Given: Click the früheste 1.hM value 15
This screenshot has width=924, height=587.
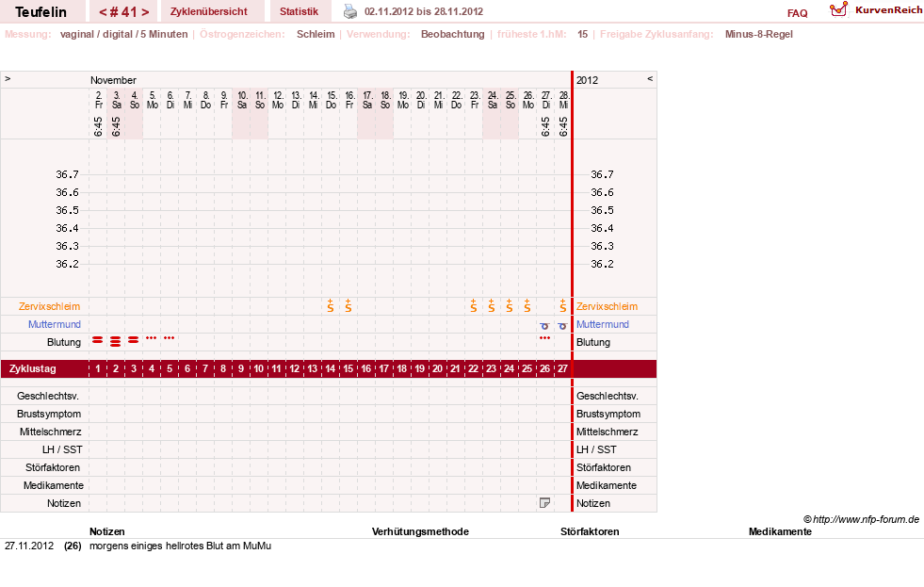Looking at the screenshot, I should pyautogui.click(x=582, y=34).
